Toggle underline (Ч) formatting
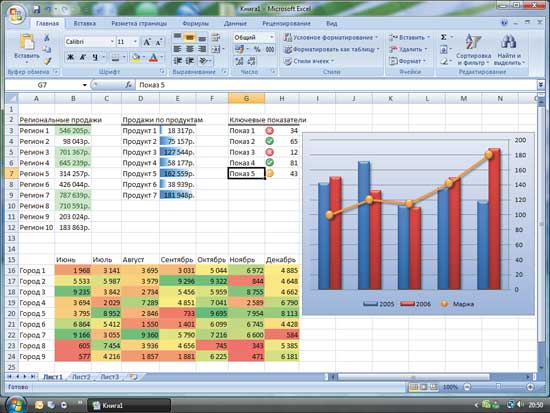Screen dimensions: 550x413 (x=95, y=57)
